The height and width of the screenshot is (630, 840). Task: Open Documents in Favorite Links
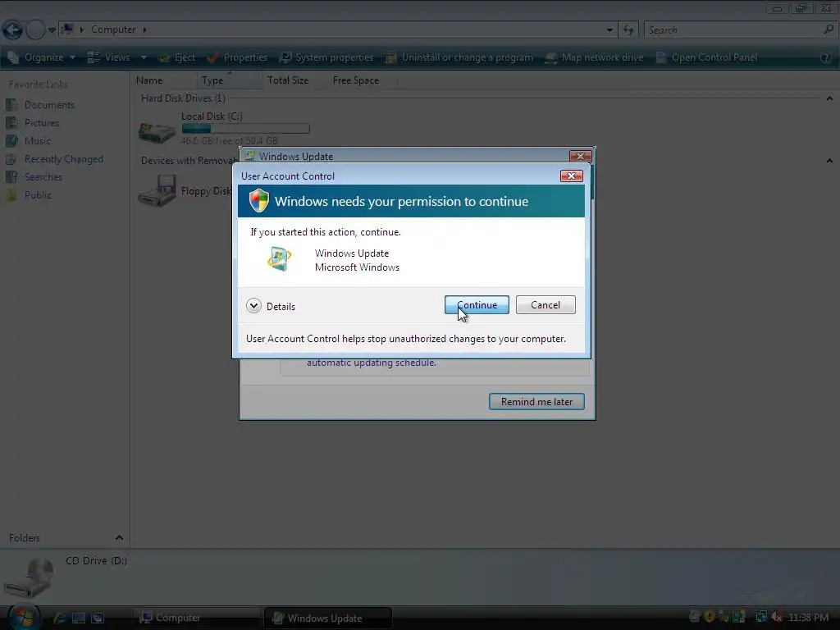[40, 104]
